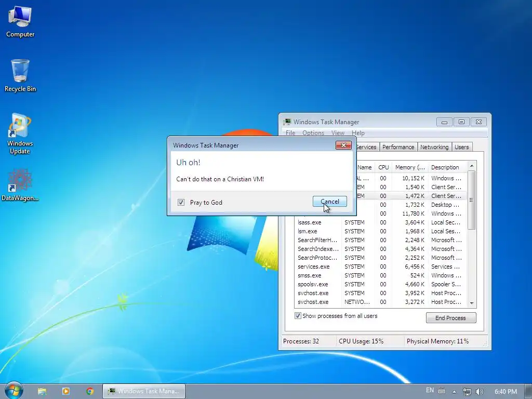Select the SearchProtoc... process row
Screen dimensions: 532x399
point(380,258)
